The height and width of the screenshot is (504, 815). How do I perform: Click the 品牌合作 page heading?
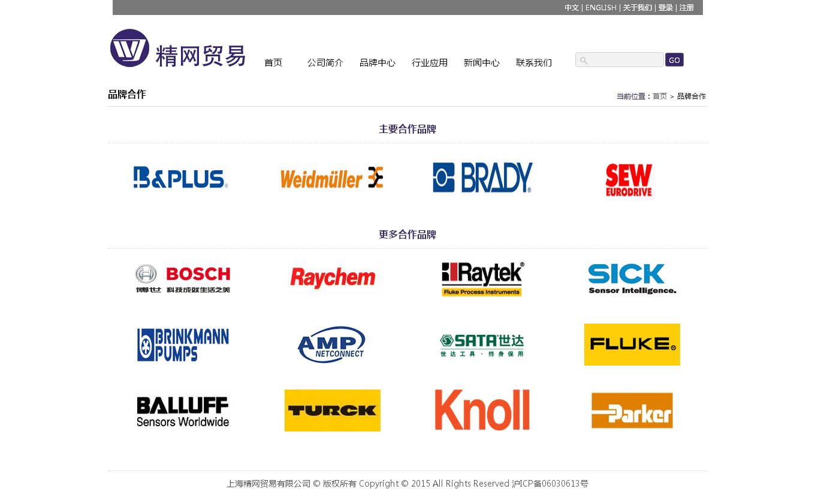tap(127, 94)
